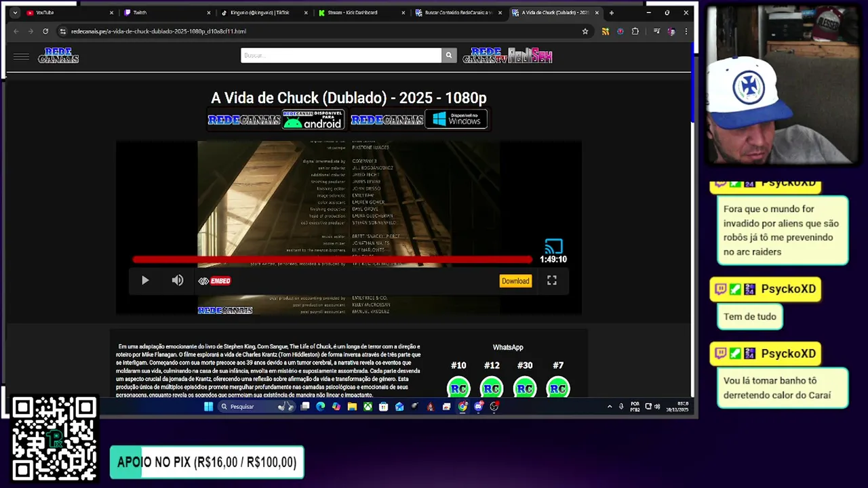Click the address bar URL
Viewport: 868px width, 488px height.
tap(159, 31)
